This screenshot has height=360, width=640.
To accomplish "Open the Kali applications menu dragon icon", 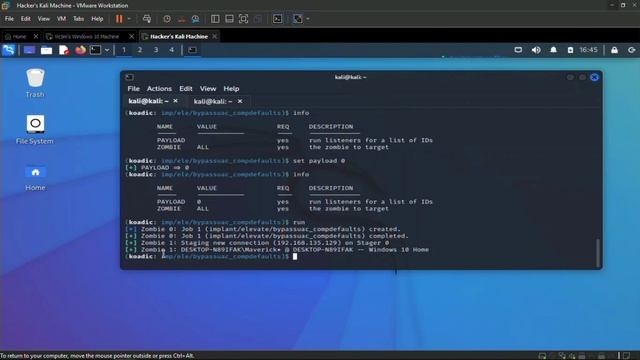I will click(9, 50).
